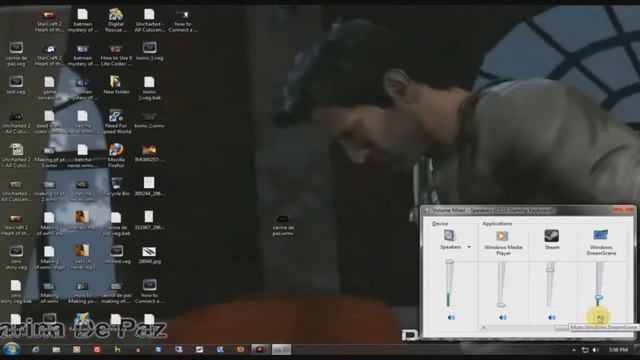
Task: Click the mixer scrollbar left arrow
Action: pos(484,328)
